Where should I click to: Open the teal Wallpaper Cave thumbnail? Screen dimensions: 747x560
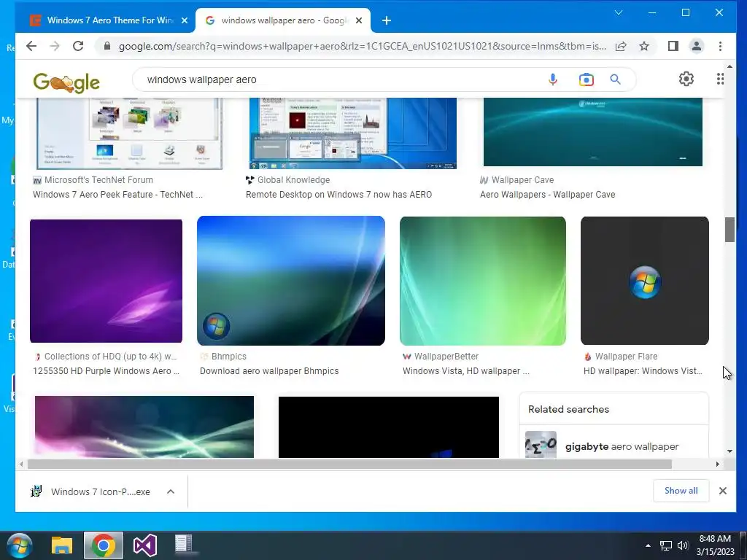tap(592, 133)
